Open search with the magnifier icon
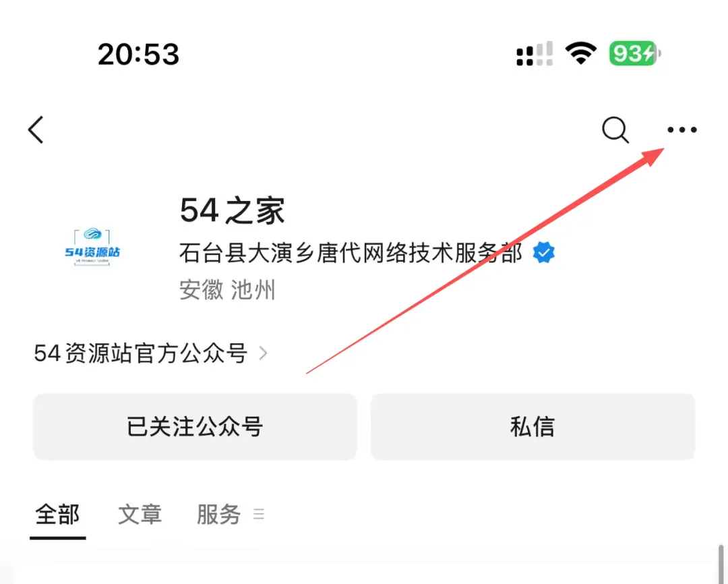The image size is (728, 584). [615, 129]
